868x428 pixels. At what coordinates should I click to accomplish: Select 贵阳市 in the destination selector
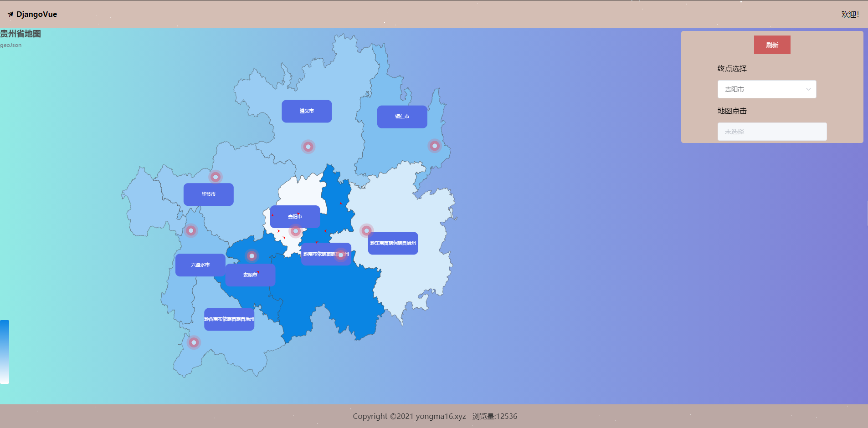(x=767, y=89)
